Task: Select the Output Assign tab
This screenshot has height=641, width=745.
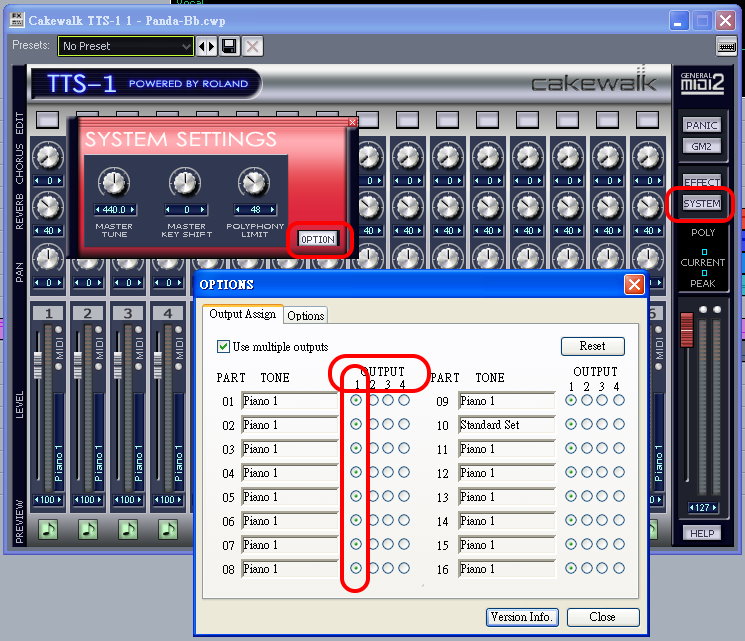Action: pos(243,314)
